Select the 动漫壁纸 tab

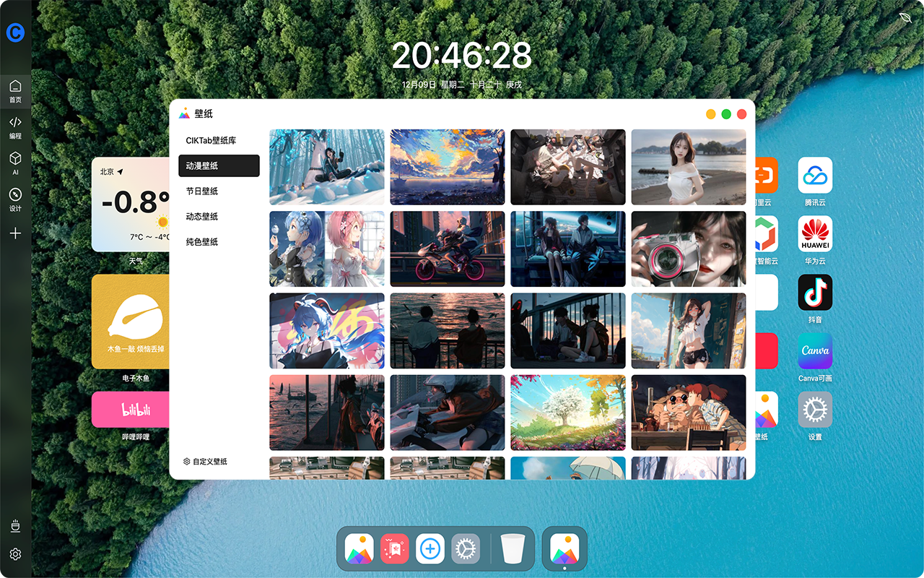pos(219,165)
